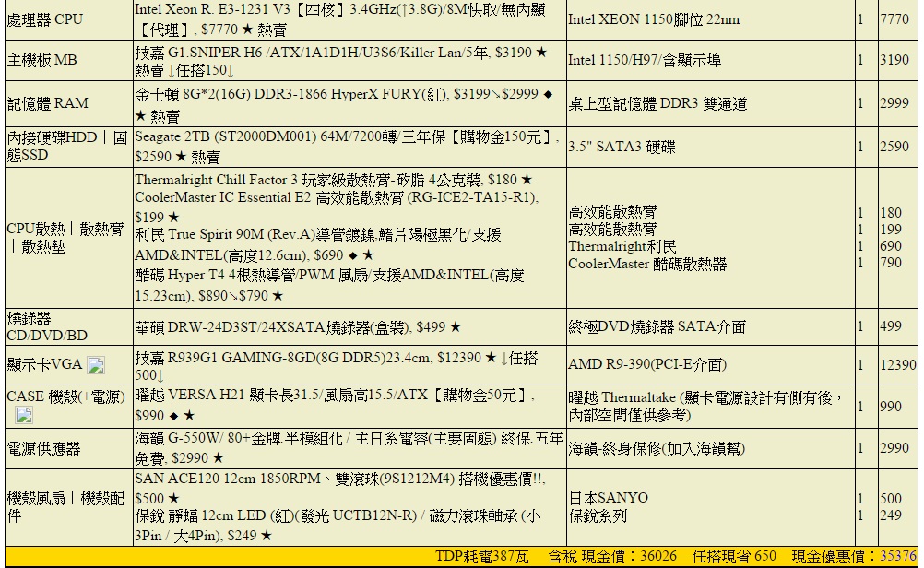The width and height of the screenshot is (924, 568).
Task: Click the power supply price 2990
Action: pyautogui.click(x=894, y=448)
